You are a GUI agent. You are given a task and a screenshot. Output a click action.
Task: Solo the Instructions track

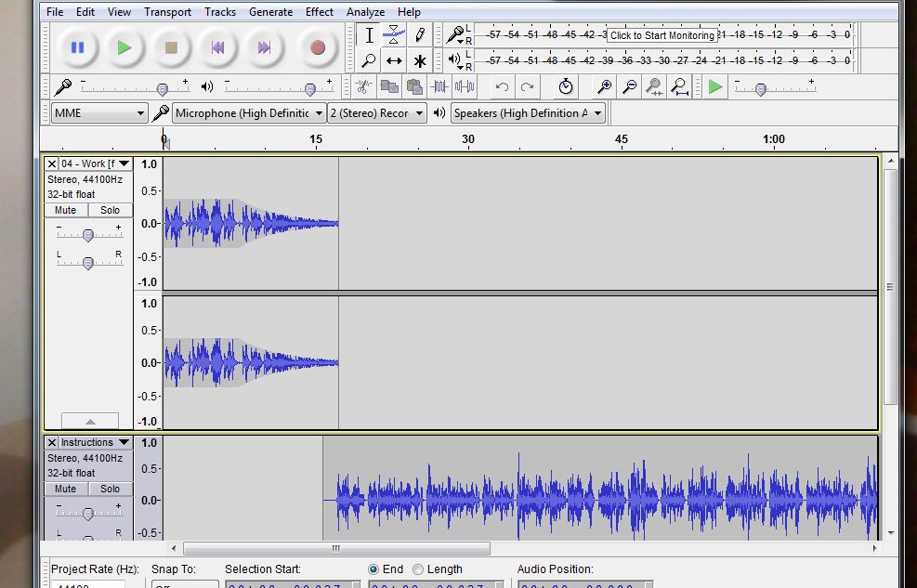pyautogui.click(x=110, y=489)
